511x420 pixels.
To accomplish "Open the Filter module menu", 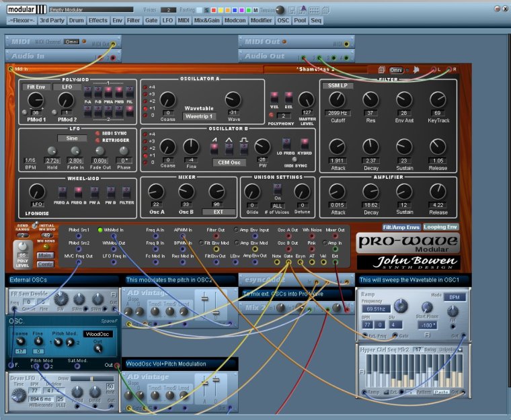I will point(133,20).
